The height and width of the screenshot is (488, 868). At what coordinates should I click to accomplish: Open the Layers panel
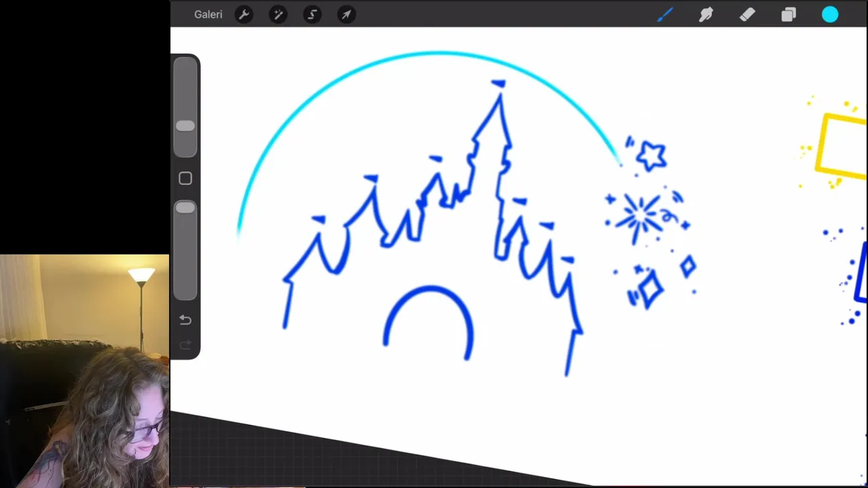tap(788, 14)
